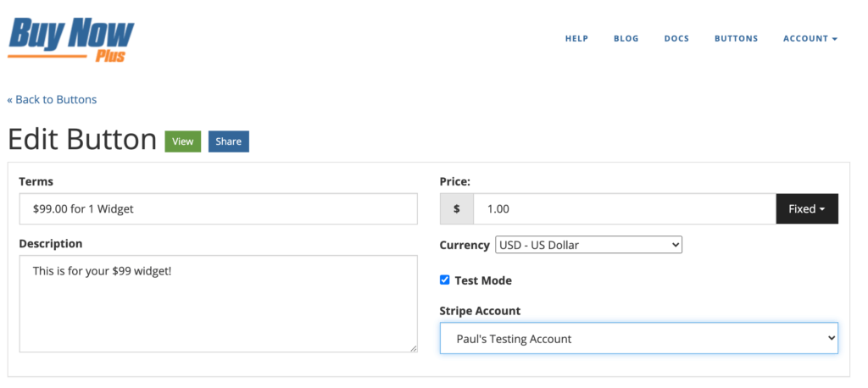This screenshot has height=388, width=868.
Task: Go to the Help page
Action: point(576,38)
